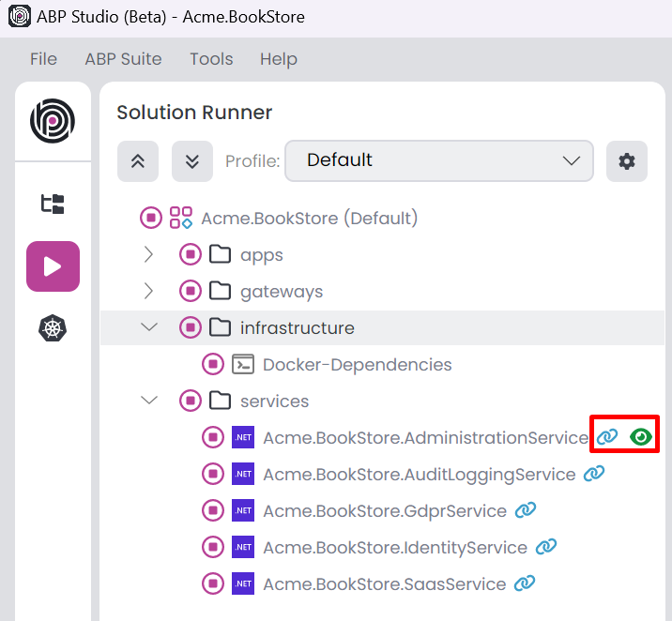Open the Tools menu
Image resolution: width=672 pixels, height=621 pixels.
coord(211,59)
